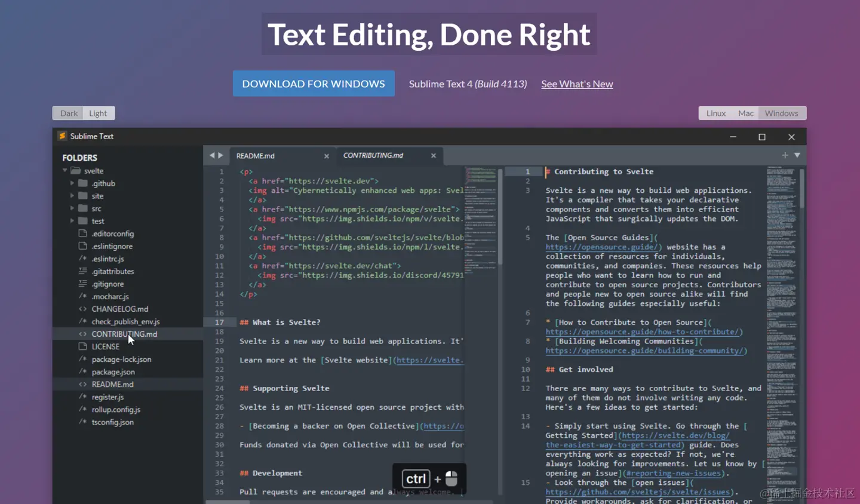Click the .eslintignore file icon
Image resolution: width=860 pixels, height=504 pixels.
[x=83, y=246]
